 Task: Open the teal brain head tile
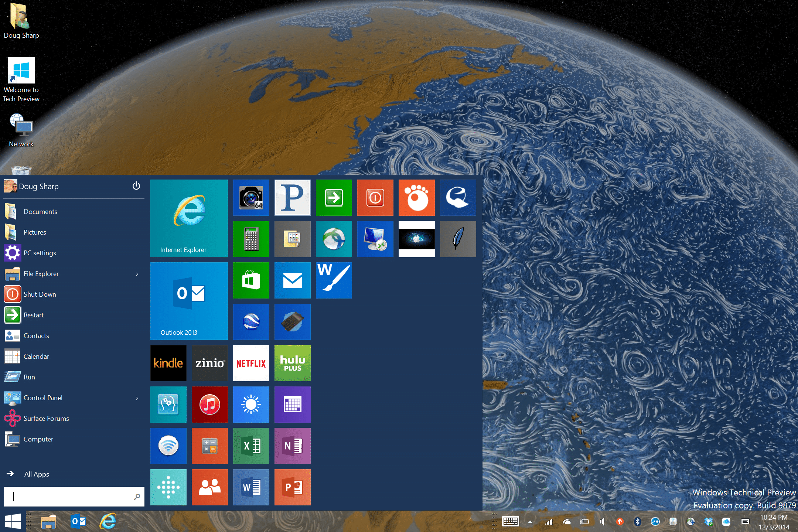pos(168,405)
